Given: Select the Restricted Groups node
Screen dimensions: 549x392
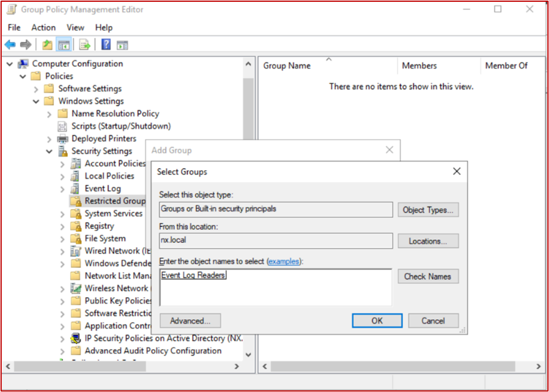Looking at the screenshot, I should (x=109, y=200).
